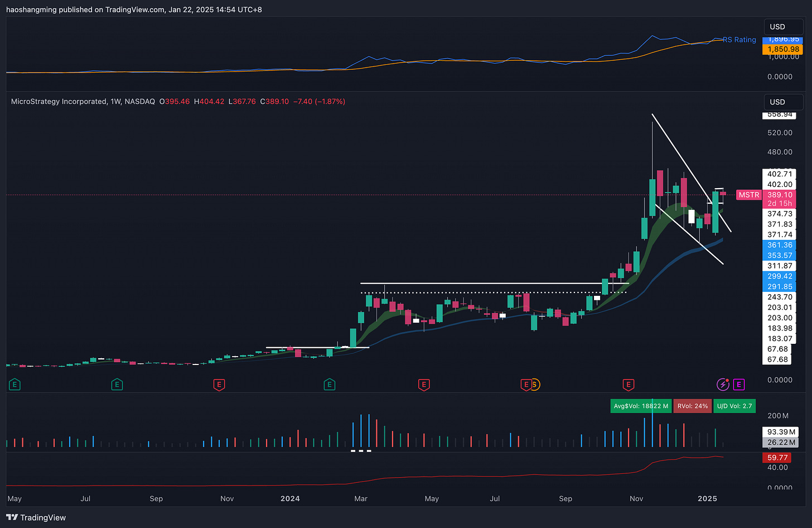Click the 558.94 price label

[780, 114]
